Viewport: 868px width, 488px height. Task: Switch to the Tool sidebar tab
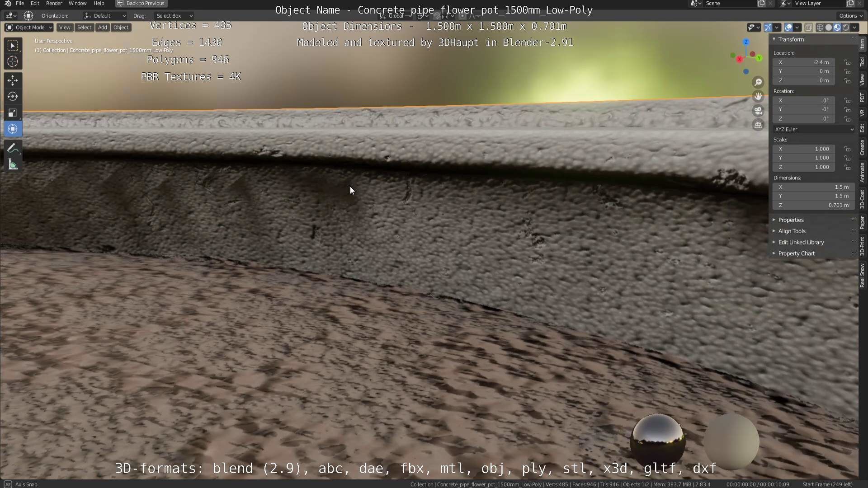tap(862, 62)
